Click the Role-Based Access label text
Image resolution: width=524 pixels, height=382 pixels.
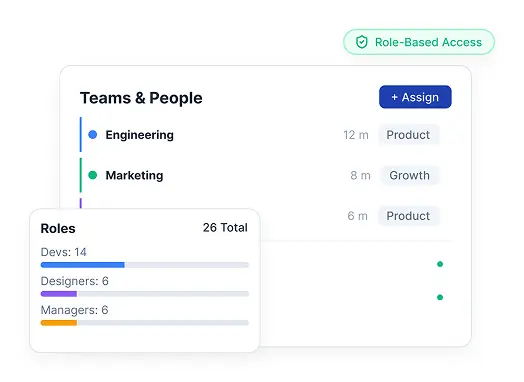pos(428,42)
